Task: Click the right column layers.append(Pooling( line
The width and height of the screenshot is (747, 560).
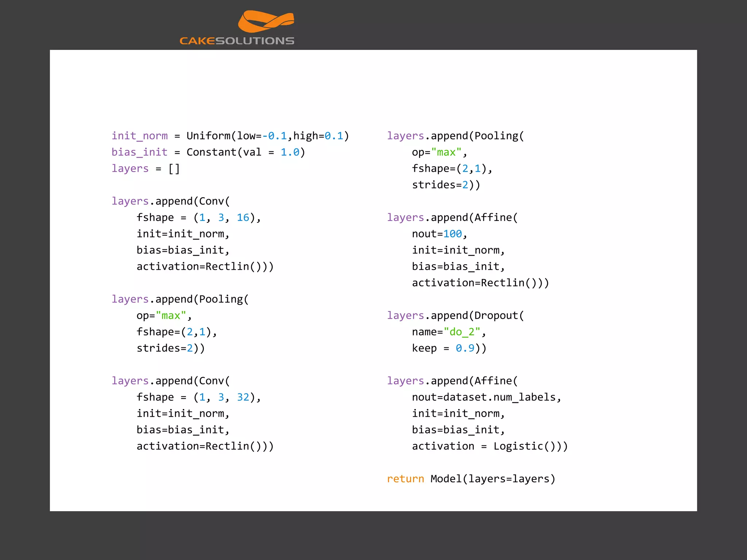Action: click(x=455, y=136)
